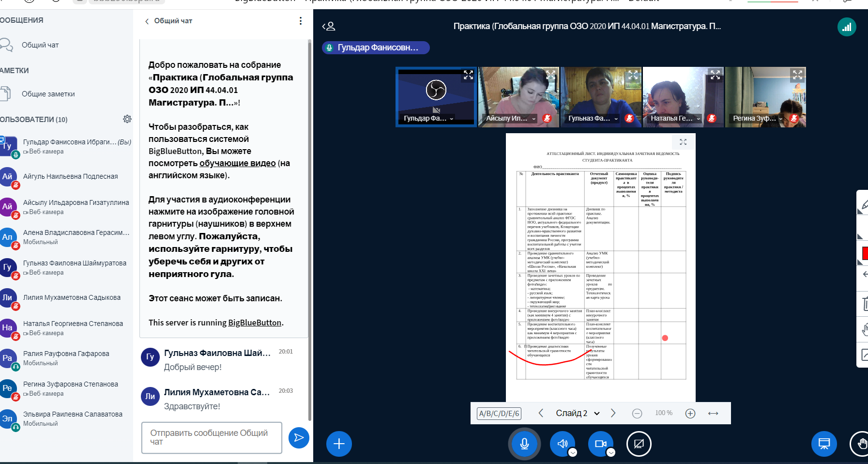Viewport: 868px width, 464px height.
Task: Open chat options three-dot menu
Action: [301, 21]
